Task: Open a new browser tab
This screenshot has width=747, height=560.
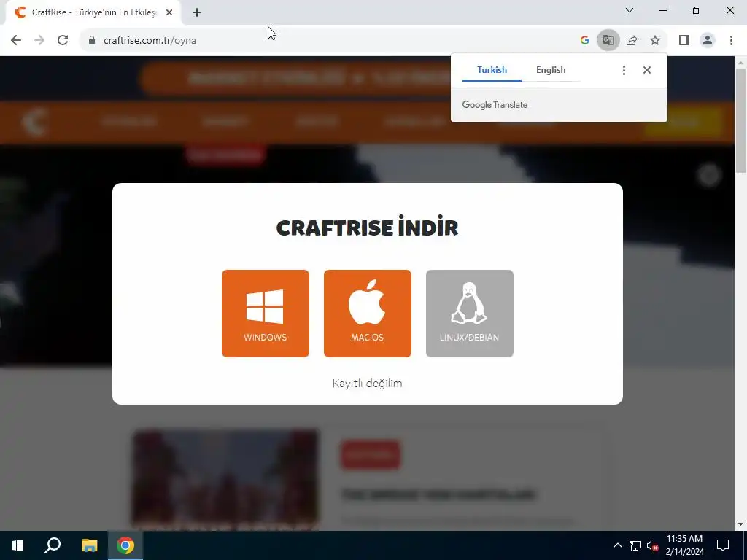Action: [x=197, y=12]
